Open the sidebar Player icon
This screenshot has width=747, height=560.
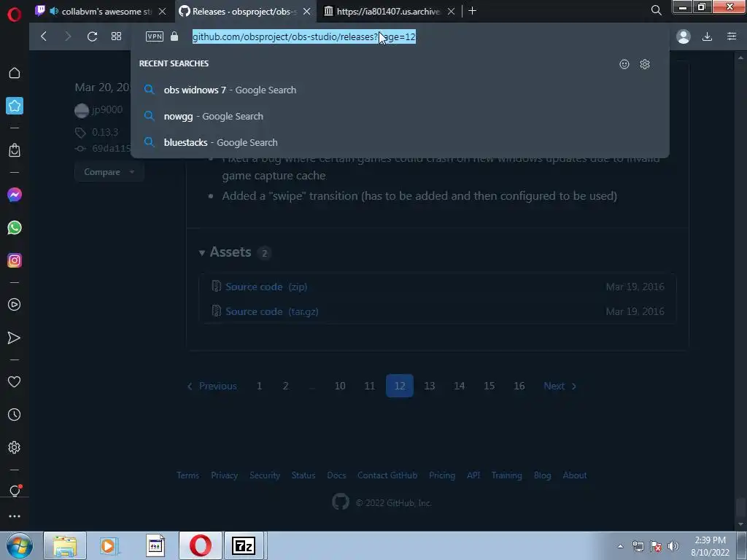pyautogui.click(x=15, y=305)
